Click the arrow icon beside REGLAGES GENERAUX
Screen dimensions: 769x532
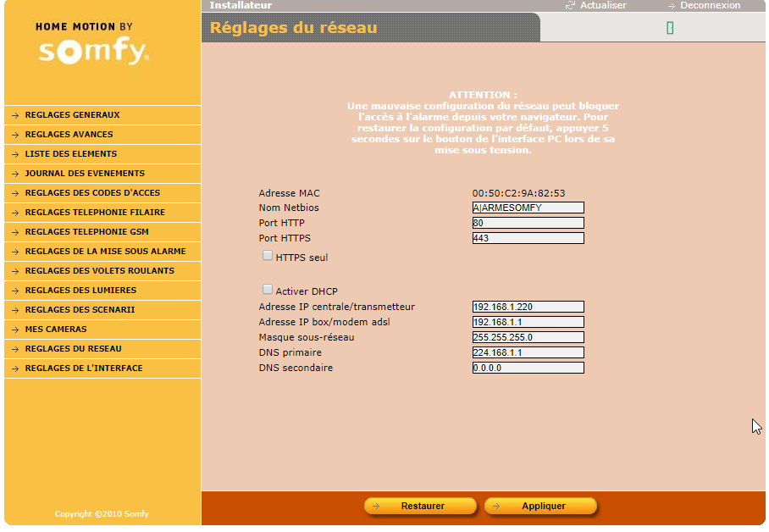[15, 115]
